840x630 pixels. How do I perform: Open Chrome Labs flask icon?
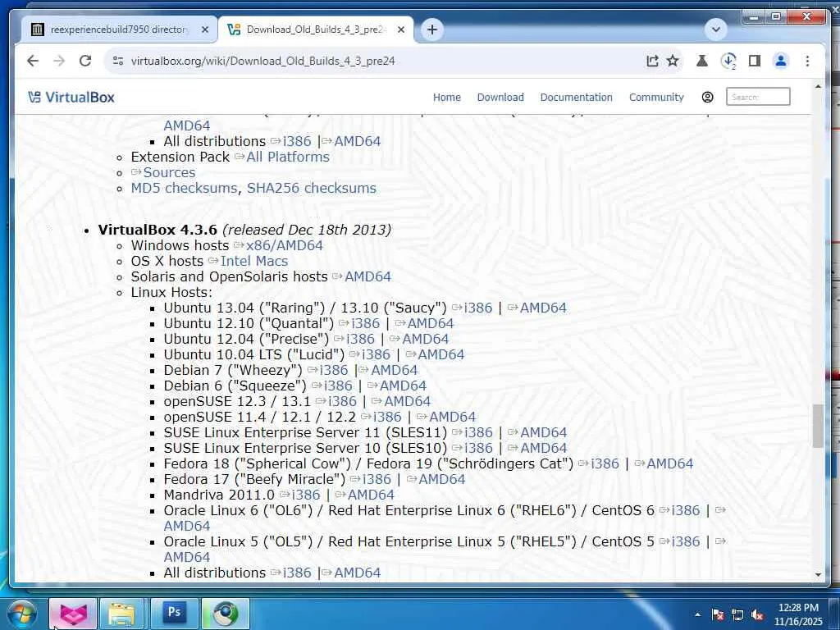click(702, 61)
